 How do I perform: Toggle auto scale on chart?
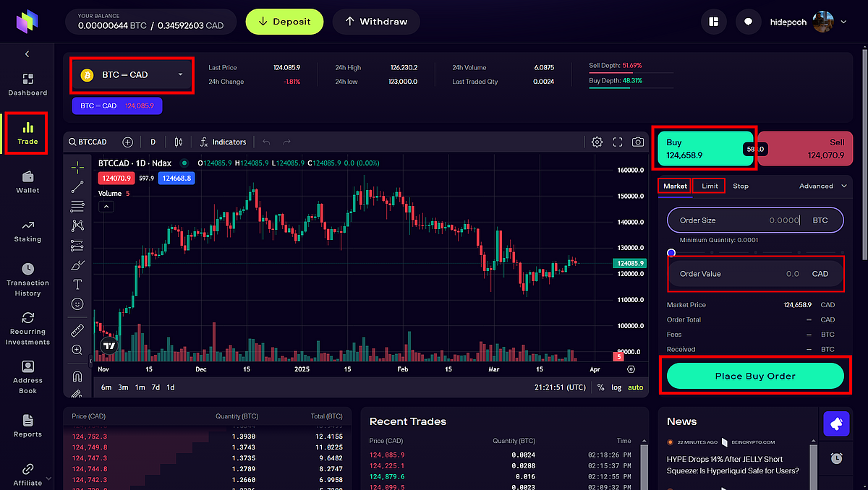pos(635,387)
